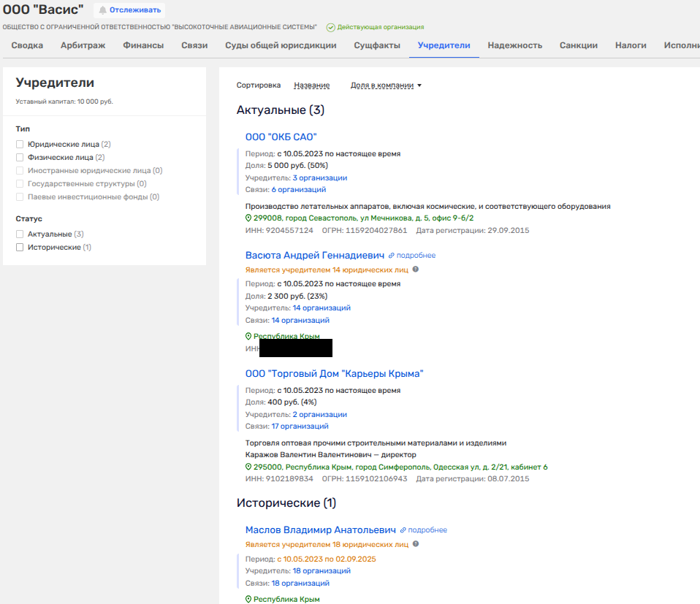Toggle the Актуальные status filter
The height and width of the screenshot is (604, 700).
click(x=20, y=234)
